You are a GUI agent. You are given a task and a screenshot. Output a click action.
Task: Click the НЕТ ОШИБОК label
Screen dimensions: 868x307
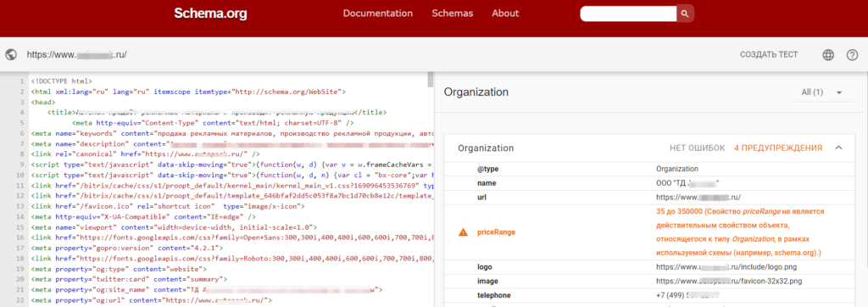click(x=697, y=148)
